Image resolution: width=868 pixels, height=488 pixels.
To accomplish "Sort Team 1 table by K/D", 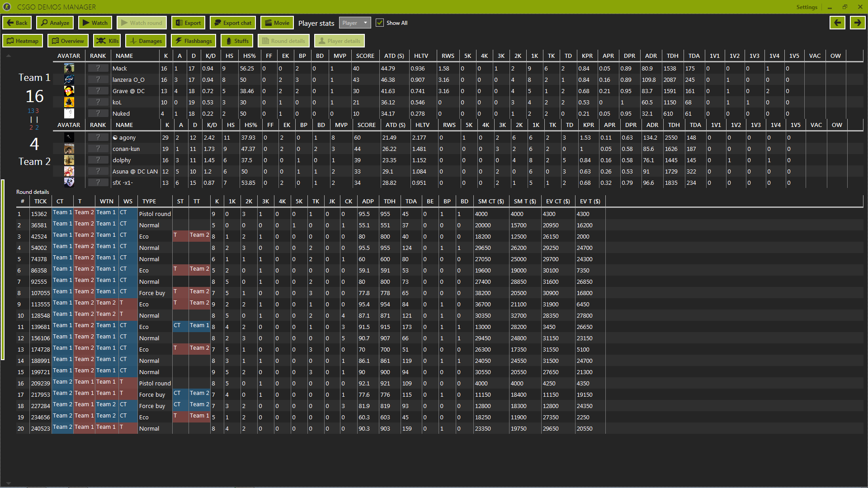I will point(211,56).
